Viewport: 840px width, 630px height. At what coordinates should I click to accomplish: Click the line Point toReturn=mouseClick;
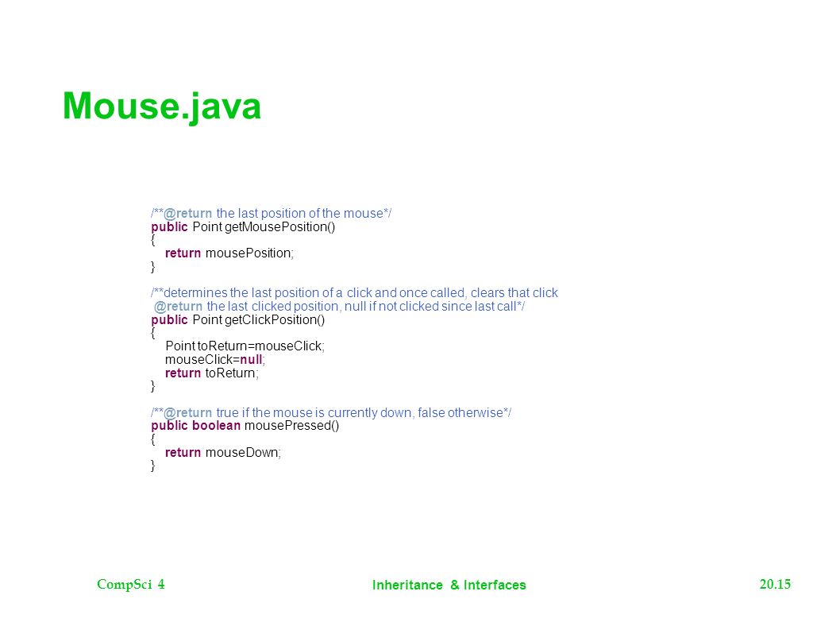tap(245, 346)
